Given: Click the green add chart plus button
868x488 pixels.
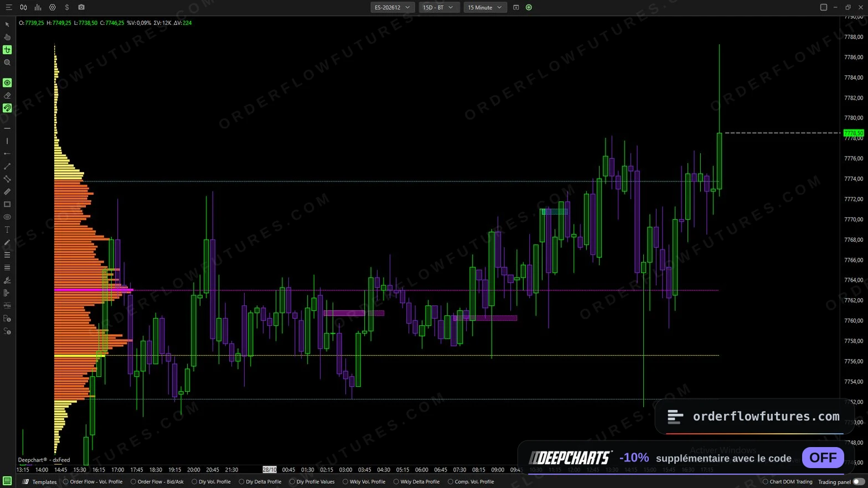Looking at the screenshot, I should pyautogui.click(x=529, y=7).
